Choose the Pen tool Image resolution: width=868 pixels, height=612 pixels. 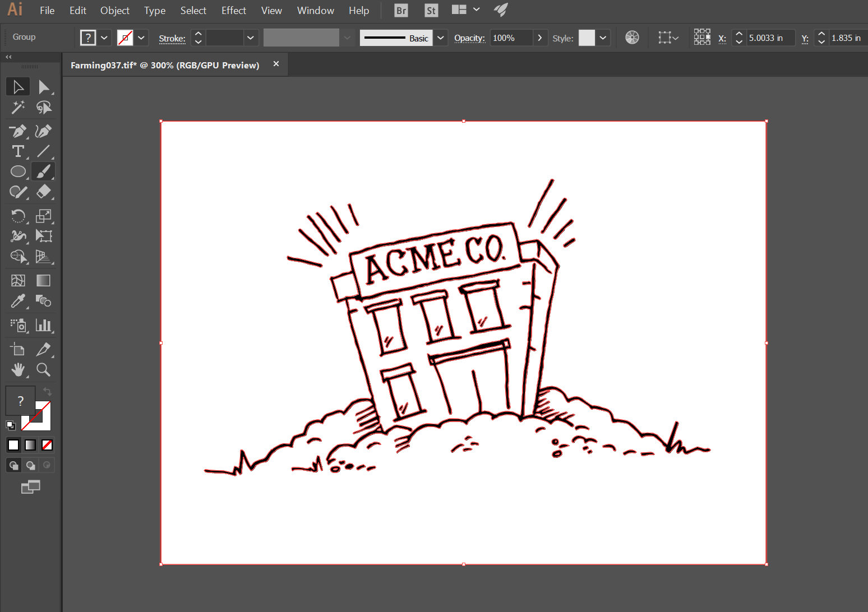click(x=19, y=131)
